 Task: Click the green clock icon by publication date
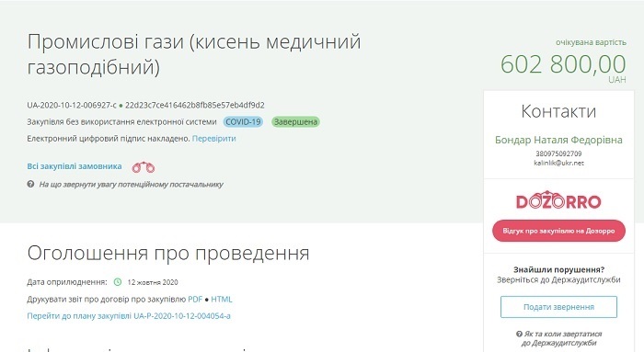pyautogui.click(x=118, y=282)
